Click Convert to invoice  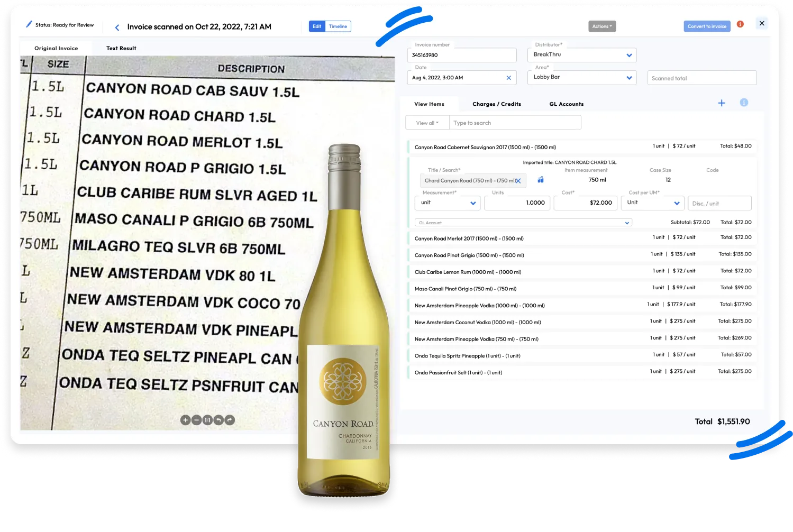click(707, 25)
